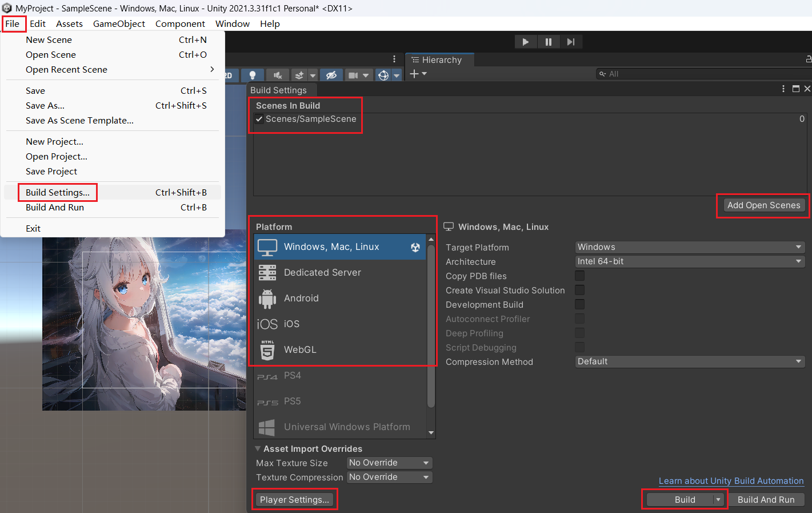
Task: Toggle scene lighting with the bulb icon
Action: [x=252, y=75]
